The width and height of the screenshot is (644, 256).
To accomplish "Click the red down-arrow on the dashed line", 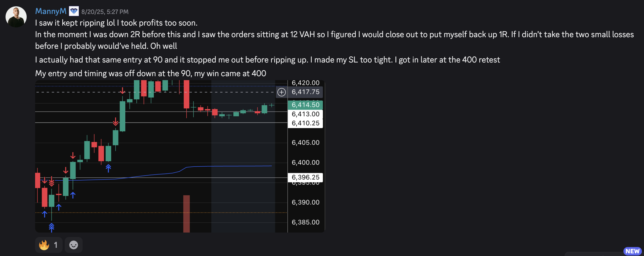I will [x=122, y=91].
